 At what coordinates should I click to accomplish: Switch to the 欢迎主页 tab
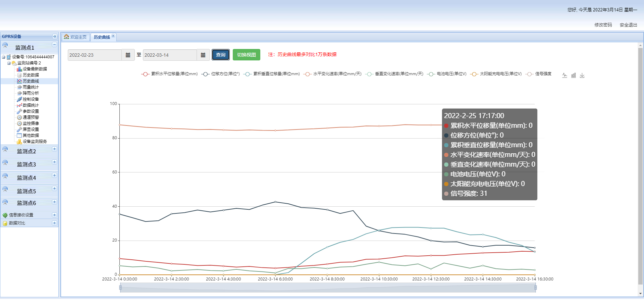(x=75, y=37)
